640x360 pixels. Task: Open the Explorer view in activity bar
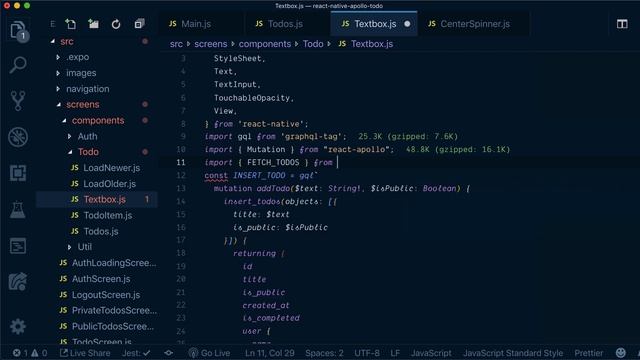(18, 31)
